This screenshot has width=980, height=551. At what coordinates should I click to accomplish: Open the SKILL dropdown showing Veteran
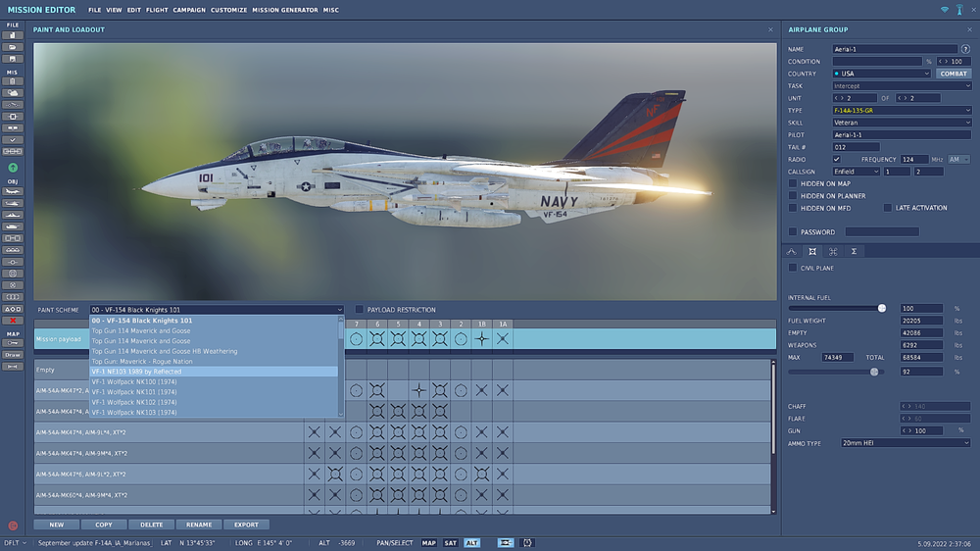coord(902,123)
